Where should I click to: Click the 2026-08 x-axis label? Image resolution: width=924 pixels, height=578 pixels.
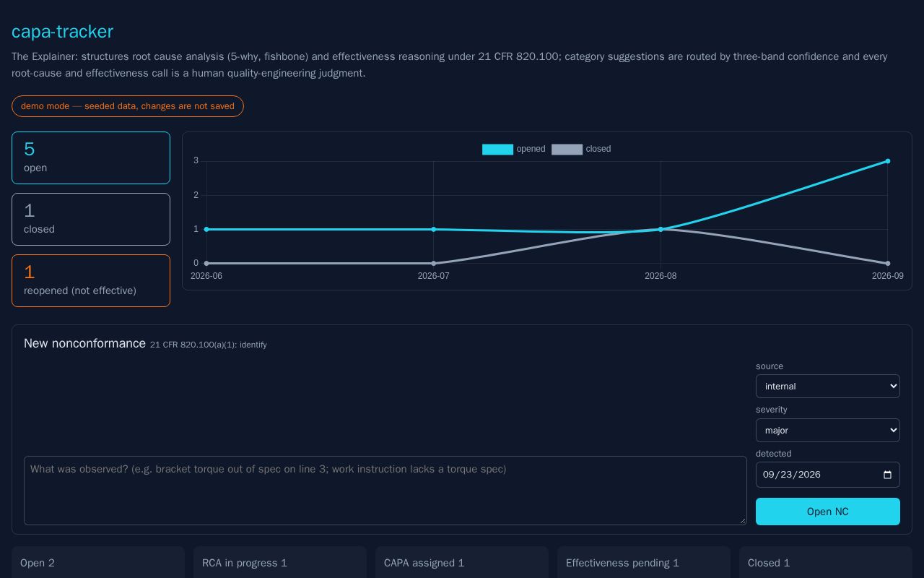coord(661,276)
